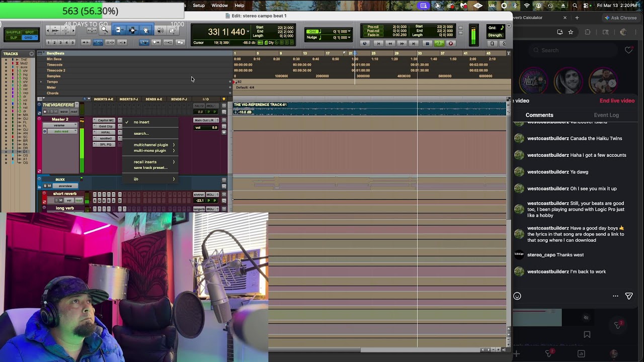Image resolution: width=644 pixels, height=362 pixels.
Task: Open the Window menu in menu bar
Action: tap(219, 6)
